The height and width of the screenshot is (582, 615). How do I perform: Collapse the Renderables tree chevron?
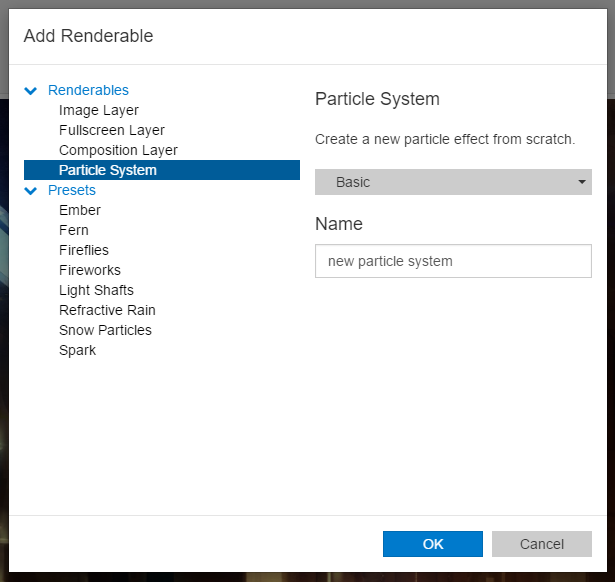point(31,91)
